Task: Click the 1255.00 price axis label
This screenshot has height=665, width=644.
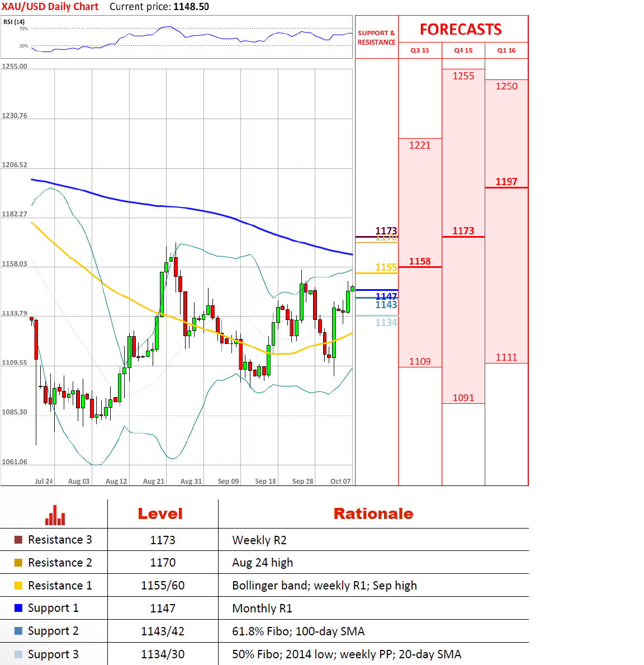Action: [15, 66]
